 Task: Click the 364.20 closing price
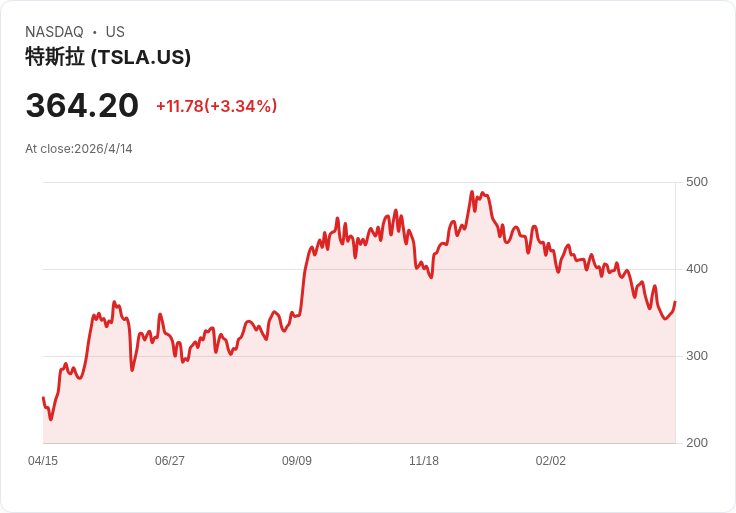[82, 106]
